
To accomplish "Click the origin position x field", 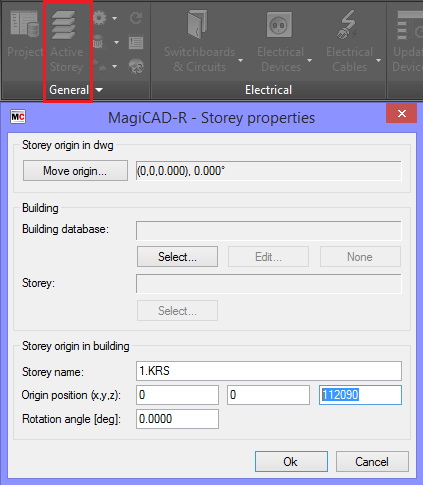I will tap(177, 395).
